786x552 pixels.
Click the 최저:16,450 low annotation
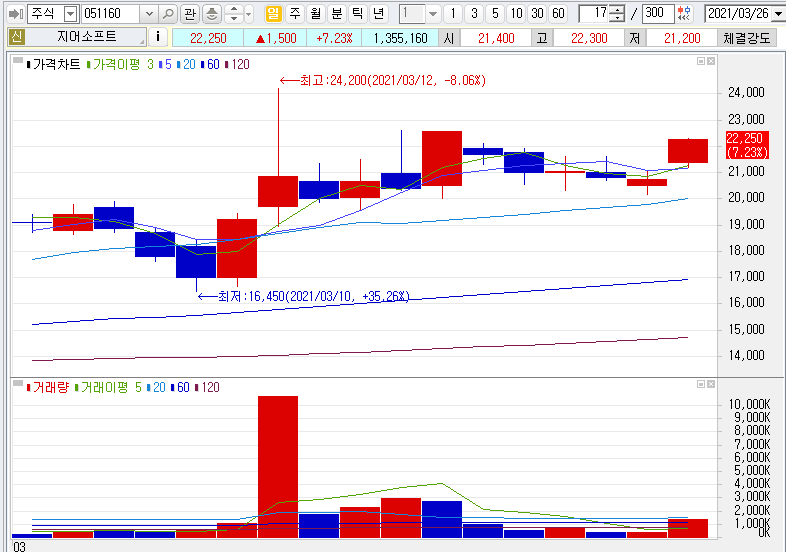pos(304,296)
